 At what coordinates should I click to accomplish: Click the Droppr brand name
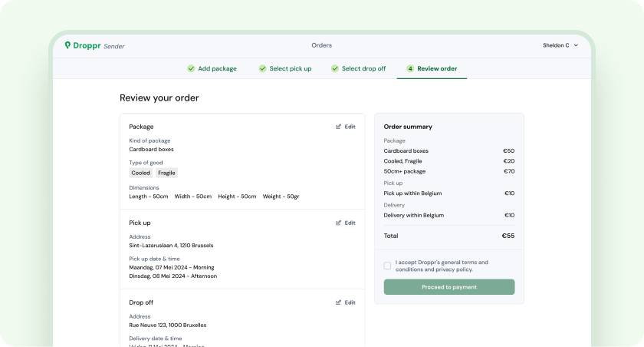87,45
